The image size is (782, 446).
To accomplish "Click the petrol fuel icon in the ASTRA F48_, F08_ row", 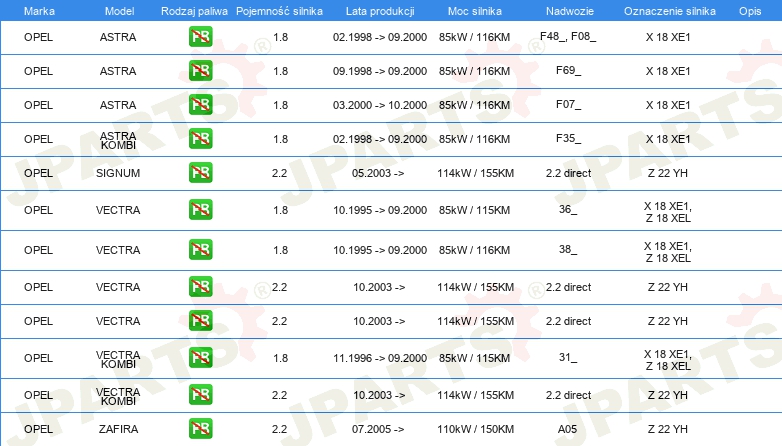I will (x=200, y=37).
